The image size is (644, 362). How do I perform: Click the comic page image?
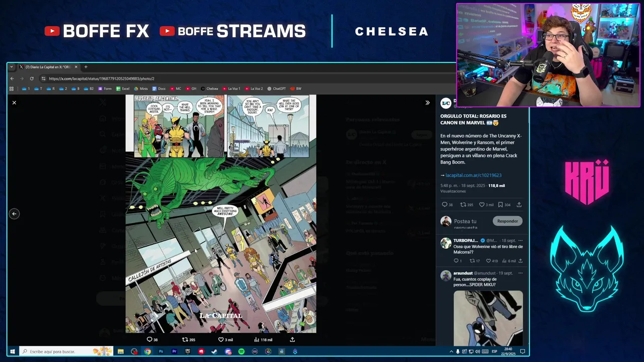click(x=221, y=214)
